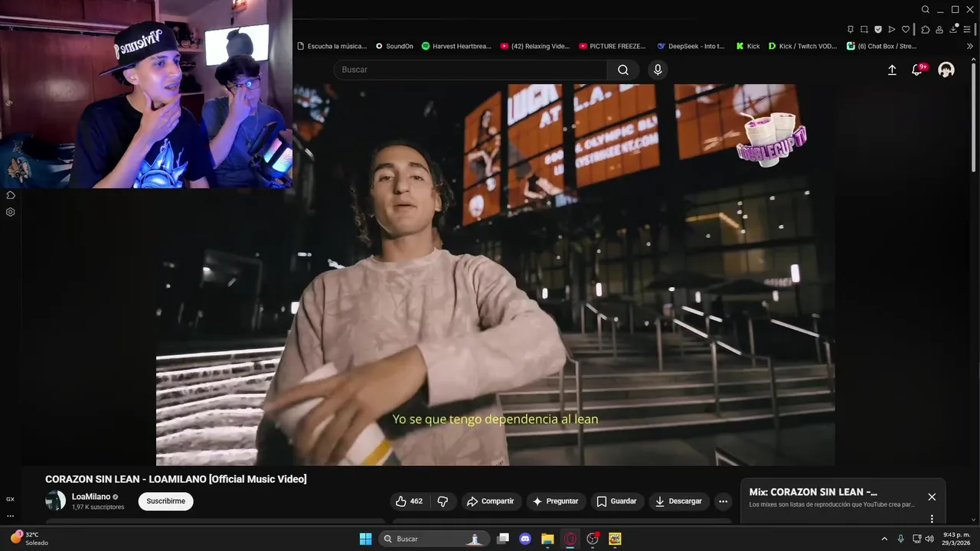
Task: Open the SoundOn bookmark
Action: (x=394, y=46)
